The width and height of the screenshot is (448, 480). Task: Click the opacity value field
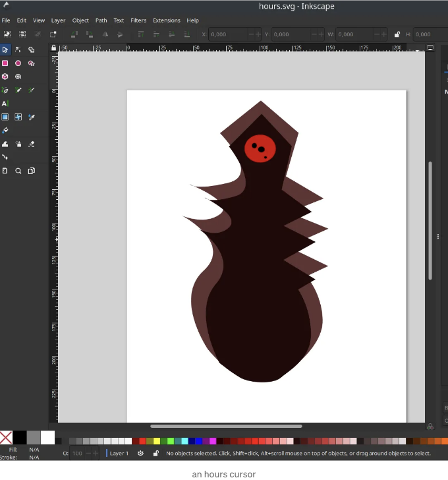[77, 454]
